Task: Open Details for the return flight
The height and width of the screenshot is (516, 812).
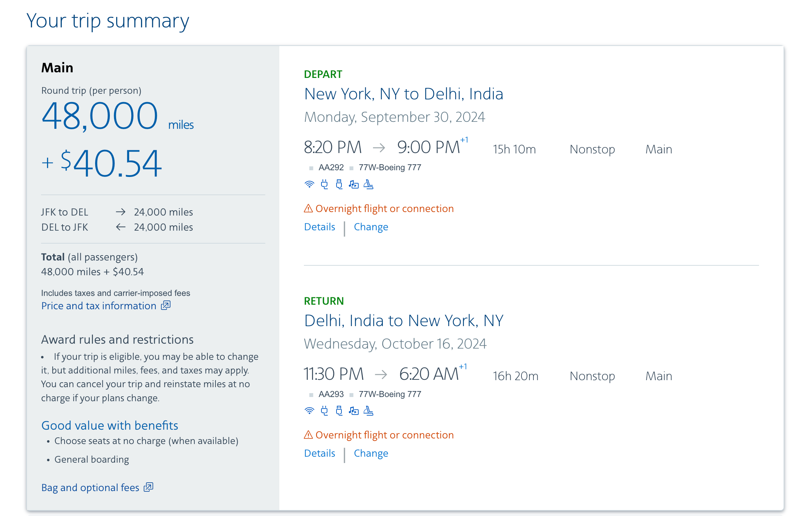Action: point(319,453)
